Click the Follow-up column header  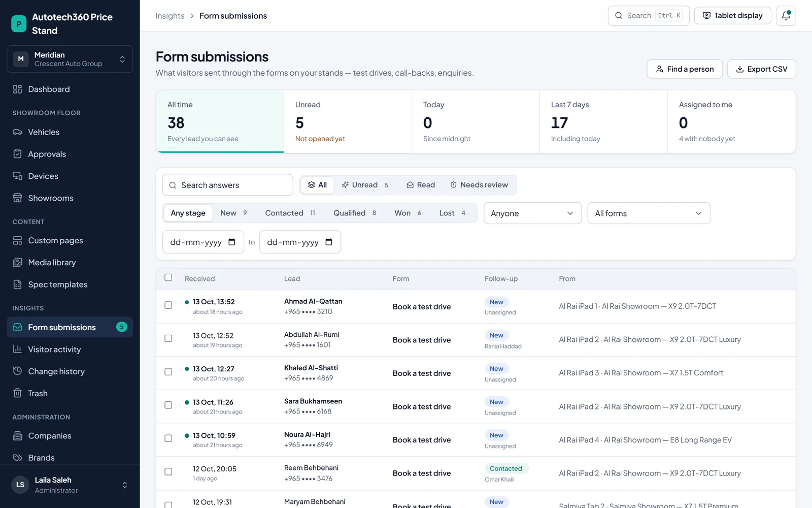coord(501,279)
